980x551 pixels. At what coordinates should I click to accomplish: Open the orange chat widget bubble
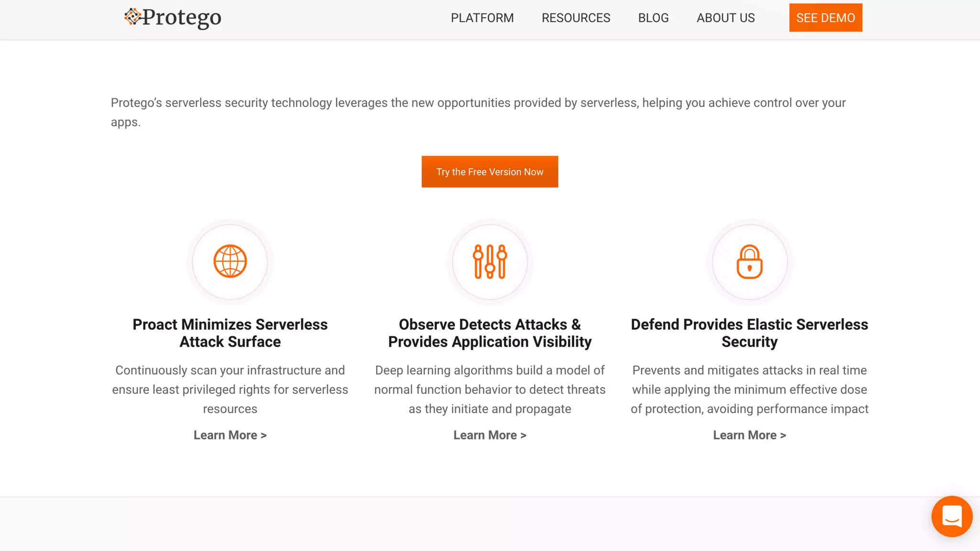click(951, 517)
